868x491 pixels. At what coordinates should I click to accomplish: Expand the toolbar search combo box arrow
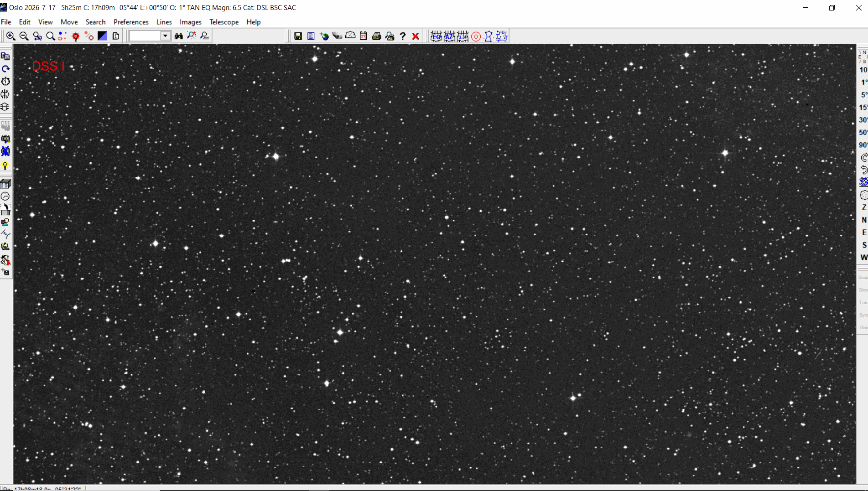coord(165,36)
